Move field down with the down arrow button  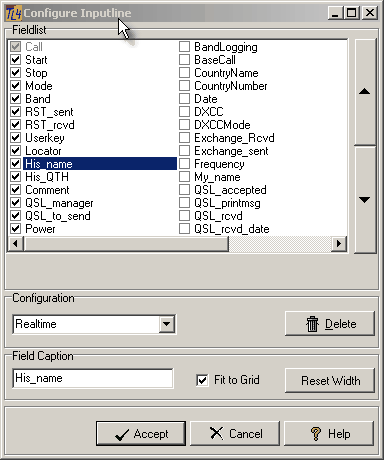[365, 200]
